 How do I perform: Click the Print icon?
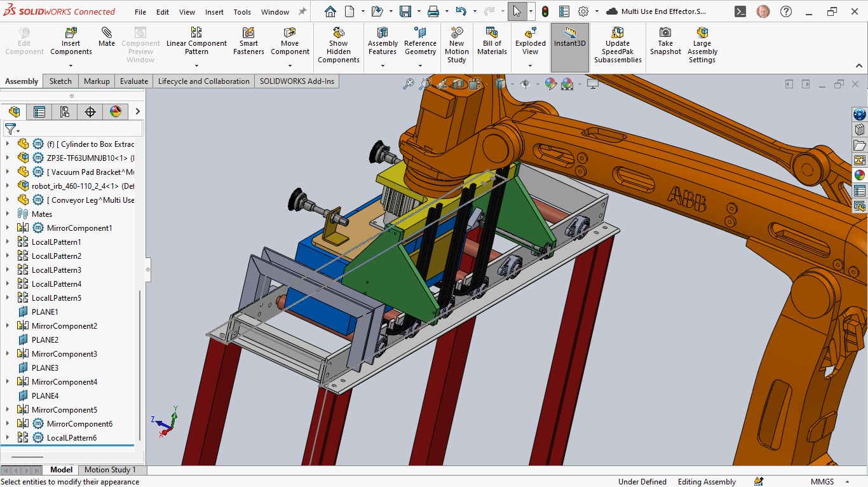click(x=433, y=11)
